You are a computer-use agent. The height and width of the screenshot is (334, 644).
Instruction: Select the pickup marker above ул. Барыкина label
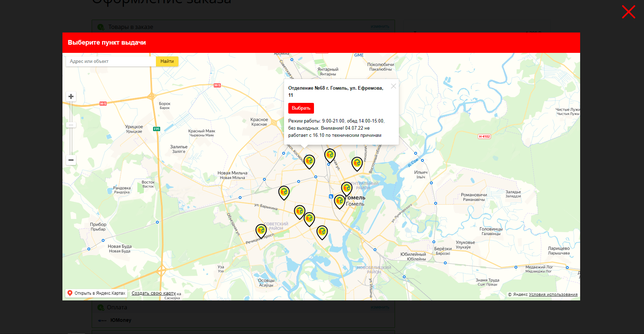pyautogui.click(x=284, y=192)
